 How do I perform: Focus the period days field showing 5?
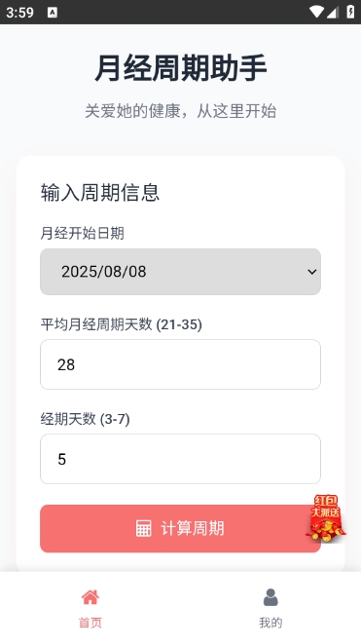(181, 459)
